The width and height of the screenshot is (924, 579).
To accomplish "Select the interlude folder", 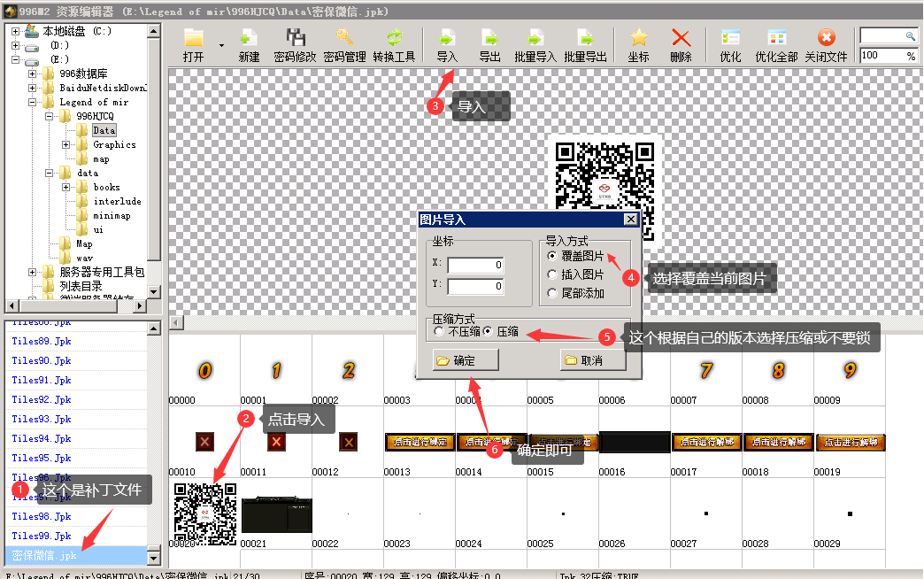I will pos(117,202).
